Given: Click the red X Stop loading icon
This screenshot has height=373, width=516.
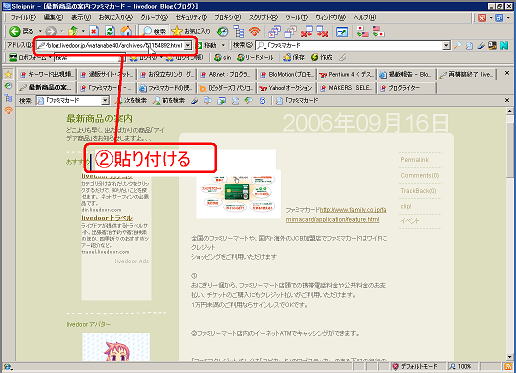Looking at the screenshot, I should [94, 31].
